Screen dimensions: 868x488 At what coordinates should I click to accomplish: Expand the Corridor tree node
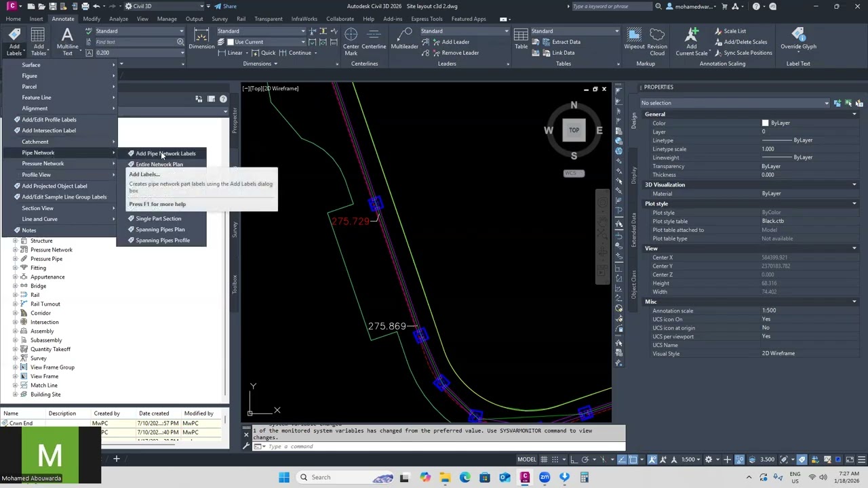pos(16,313)
